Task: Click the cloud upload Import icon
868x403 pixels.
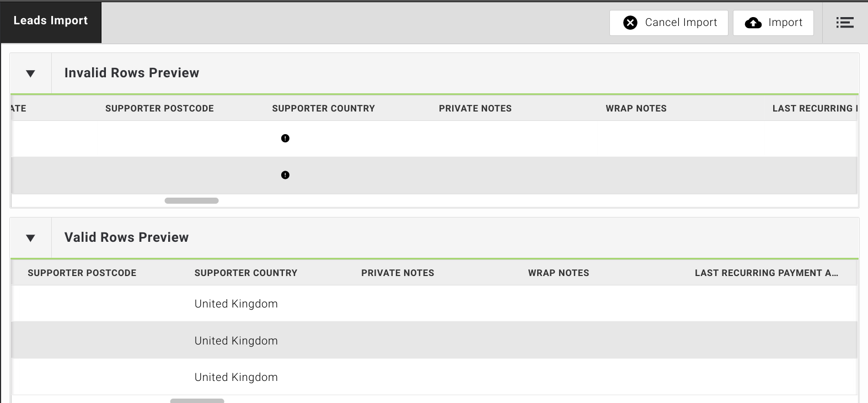Action: (753, 23)
